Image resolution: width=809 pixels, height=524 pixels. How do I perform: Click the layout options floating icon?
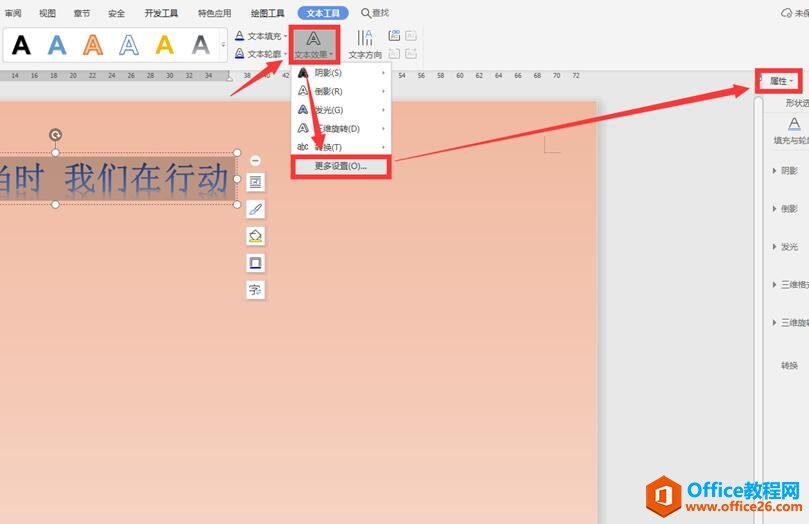point(255,182)
